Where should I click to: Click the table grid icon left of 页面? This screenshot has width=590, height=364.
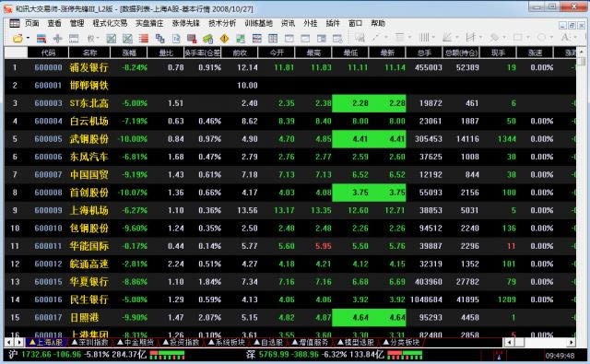(15, 23)
